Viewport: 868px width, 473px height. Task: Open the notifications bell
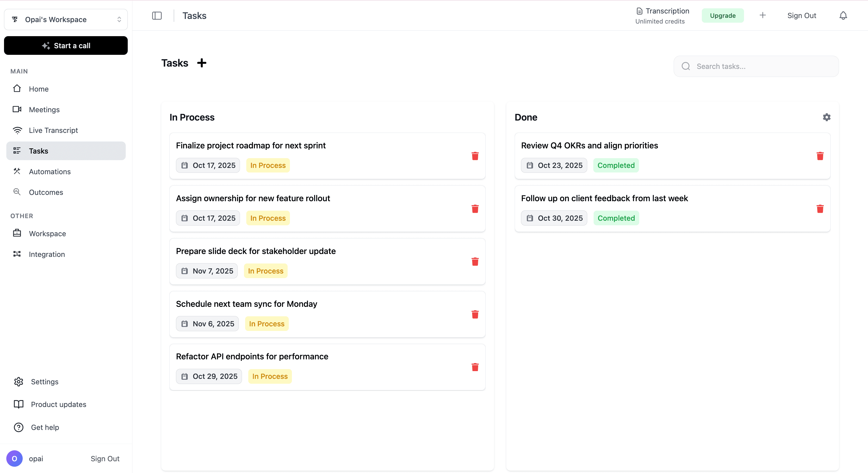843,15
